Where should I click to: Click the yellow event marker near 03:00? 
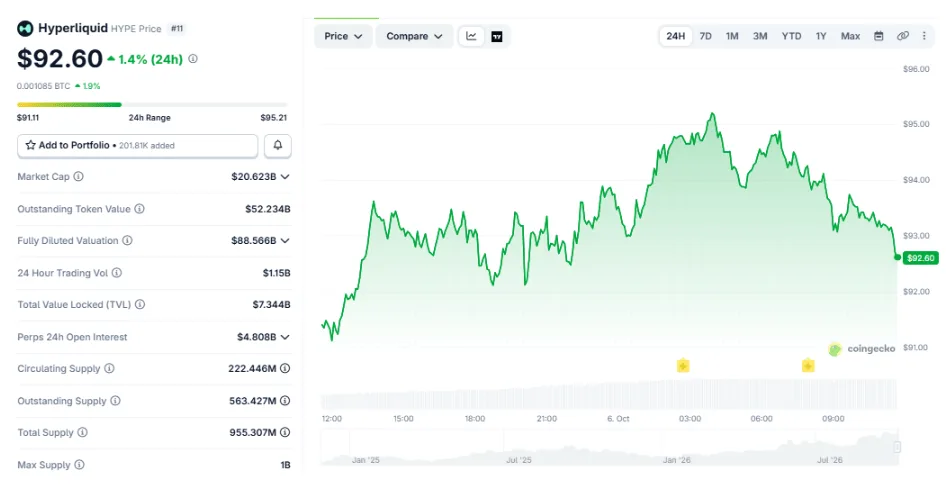[683, 365]
